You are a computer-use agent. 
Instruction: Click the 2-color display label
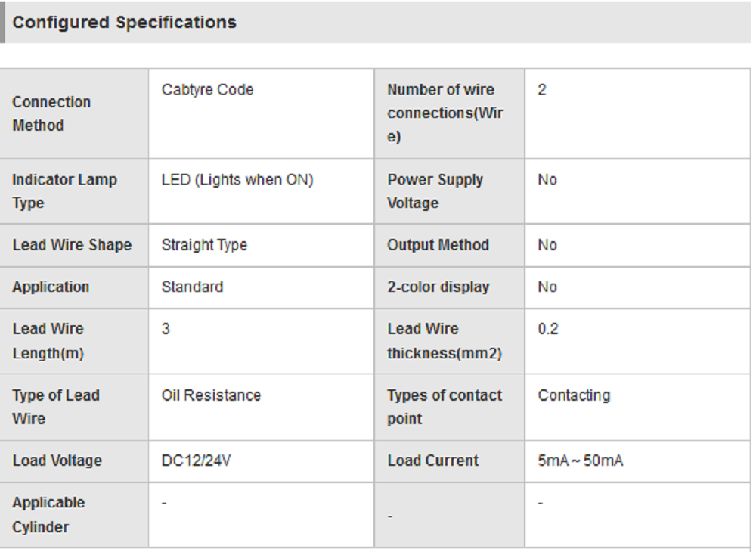[438, 287]
